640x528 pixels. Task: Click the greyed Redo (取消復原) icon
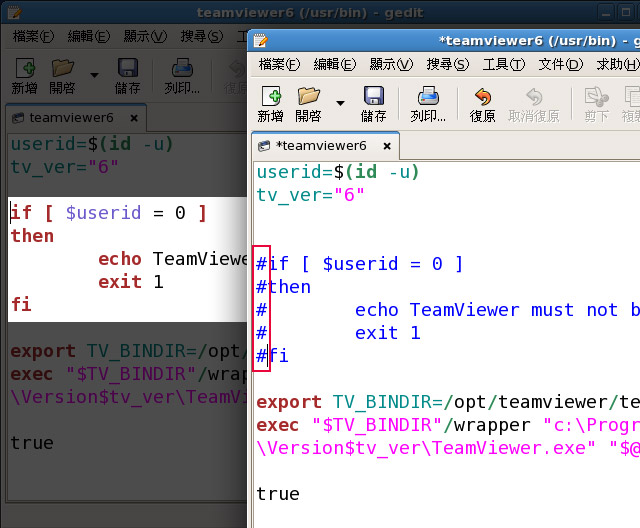(x=534, y=97)
